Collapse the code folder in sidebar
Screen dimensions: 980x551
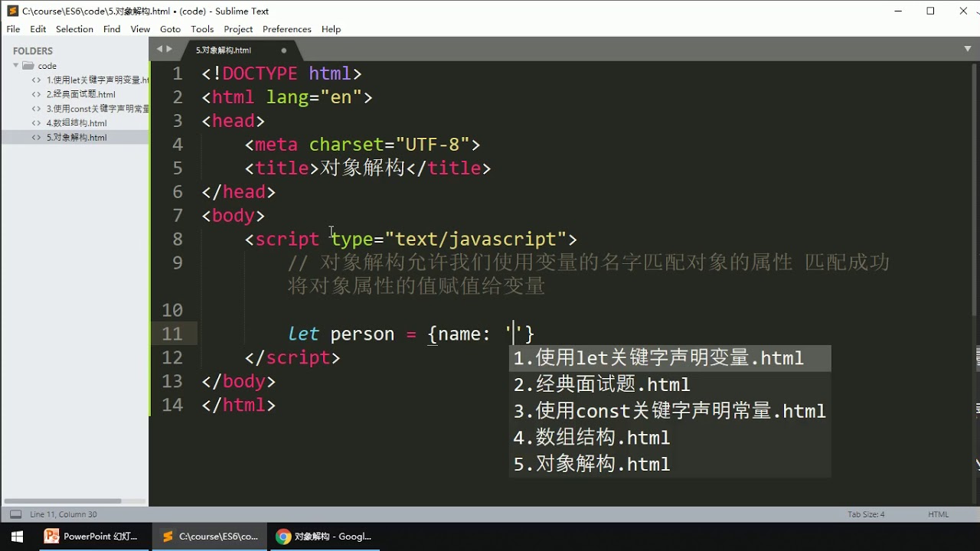[x=16, y=66]
